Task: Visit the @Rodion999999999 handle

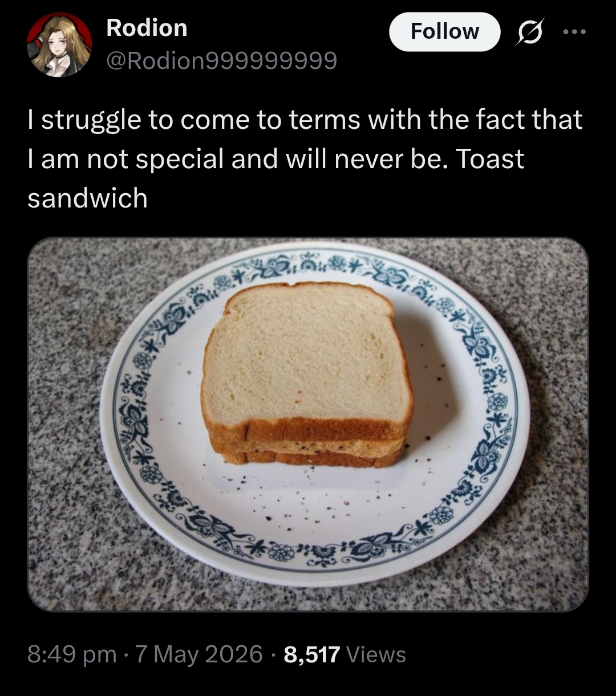Action: click(x=221, y=60)
